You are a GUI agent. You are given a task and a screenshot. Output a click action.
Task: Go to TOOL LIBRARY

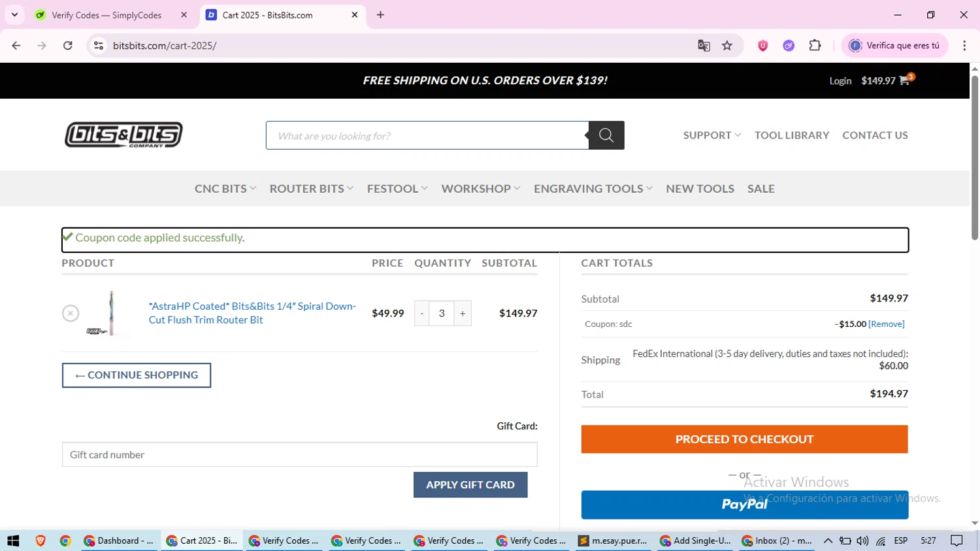point(792,135)
